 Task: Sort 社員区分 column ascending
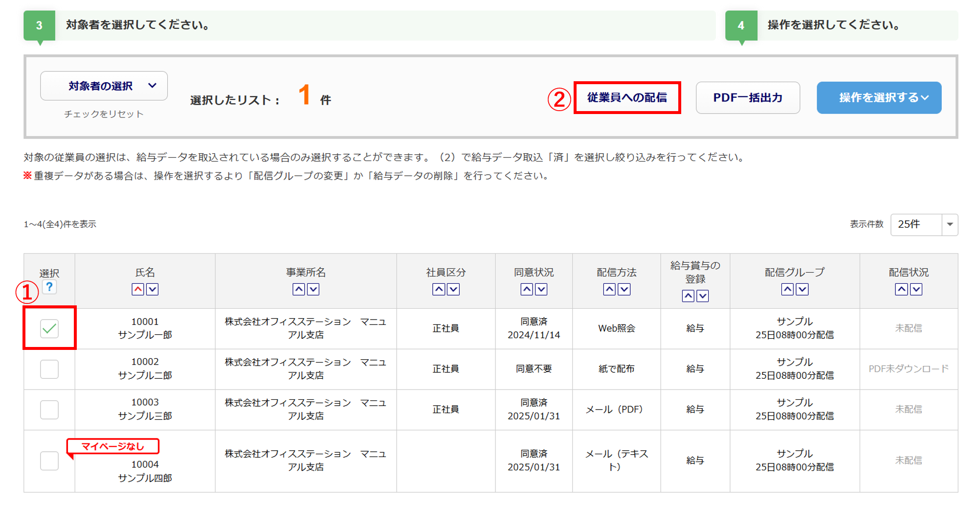tap(439, 289)
